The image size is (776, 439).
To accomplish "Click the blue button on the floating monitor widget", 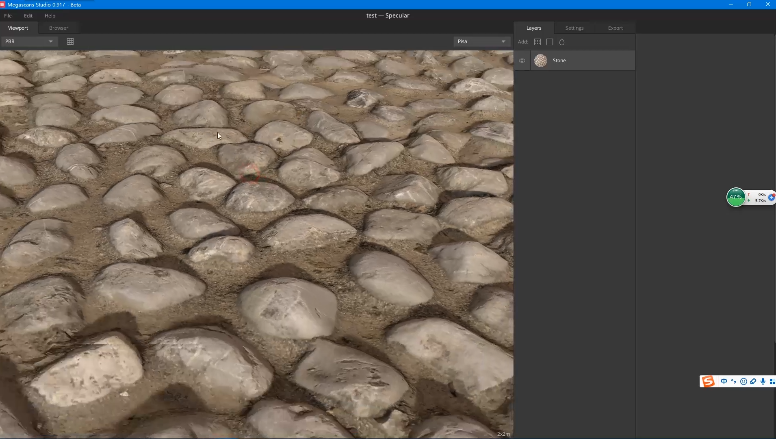I will [771, 197].
